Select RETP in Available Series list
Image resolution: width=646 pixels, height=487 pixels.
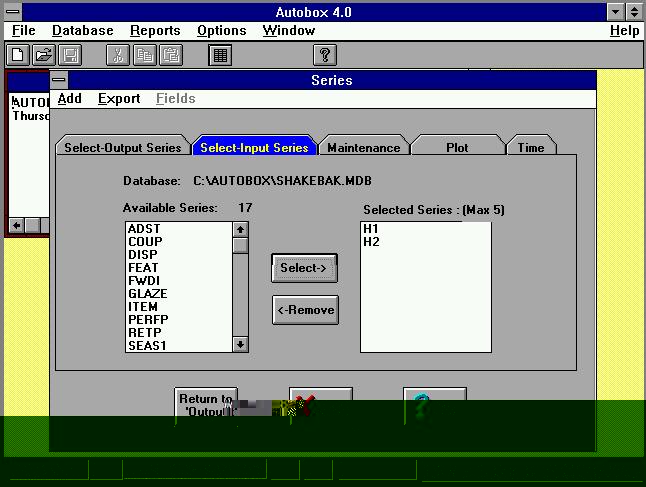(x=179, y=332)
